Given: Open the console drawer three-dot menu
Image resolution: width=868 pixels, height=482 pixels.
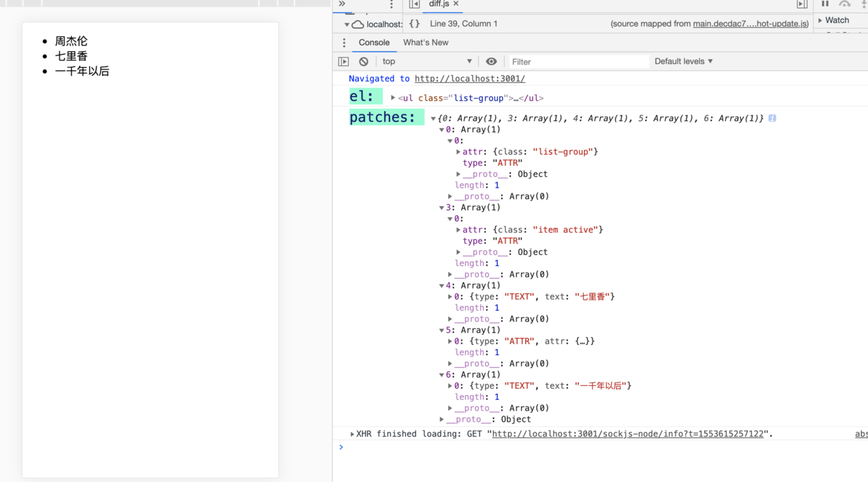Looking at the screenshot, I should click(344, 43).
